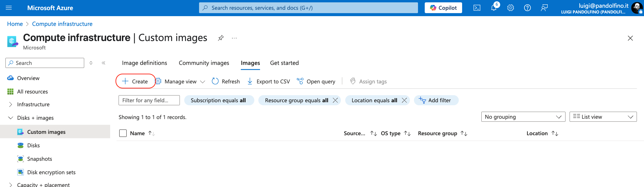Open the List view dropdown
This screenshot has height=187, width=644.
coord(603,117)
